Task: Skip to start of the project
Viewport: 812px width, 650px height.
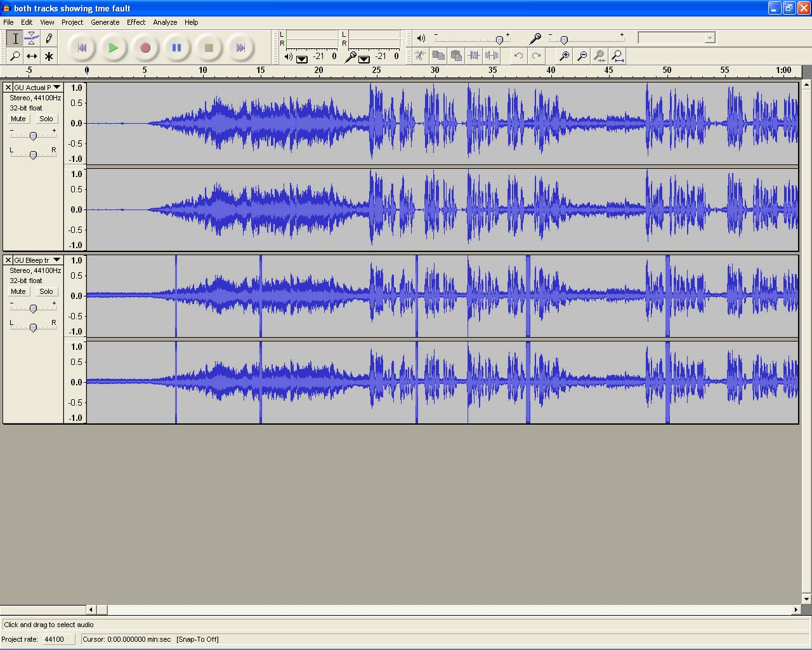Action: tap(82, 48)
